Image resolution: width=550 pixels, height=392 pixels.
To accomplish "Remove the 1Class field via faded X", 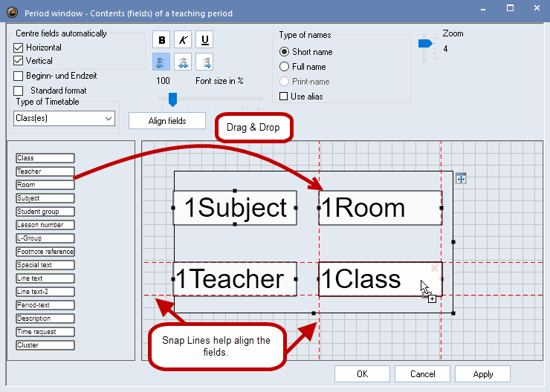I will pyautogui.click(x=435, y=268).
